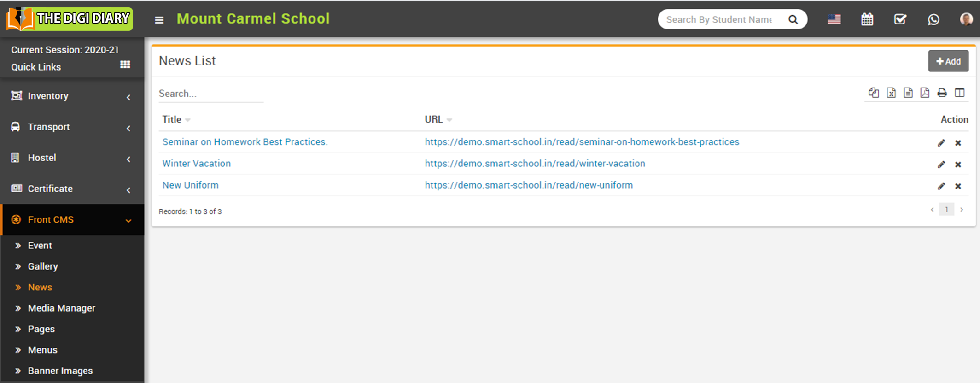Export news list to Excel
Viewport: 980px width, 383px height.
891,93
